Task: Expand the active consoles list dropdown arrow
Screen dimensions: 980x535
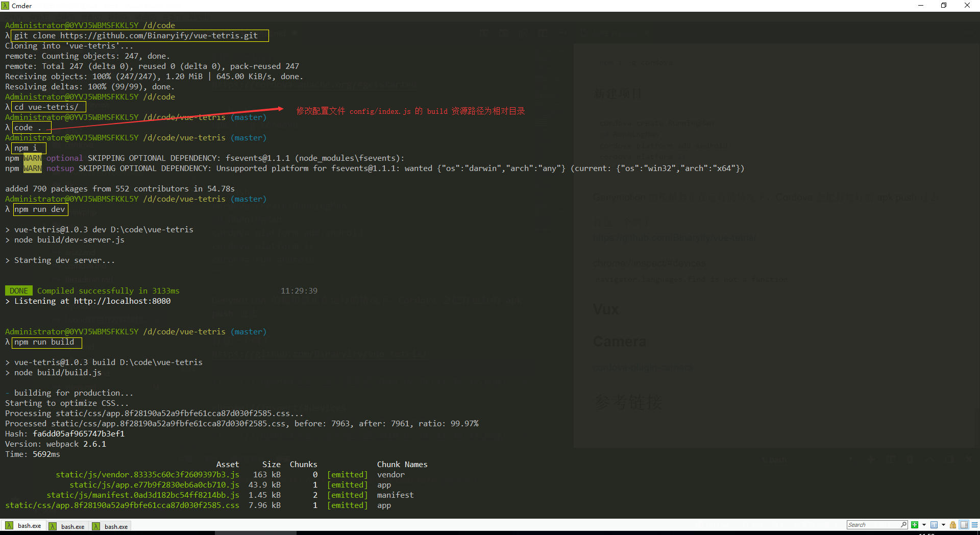Action: click(x=943, y=525)
